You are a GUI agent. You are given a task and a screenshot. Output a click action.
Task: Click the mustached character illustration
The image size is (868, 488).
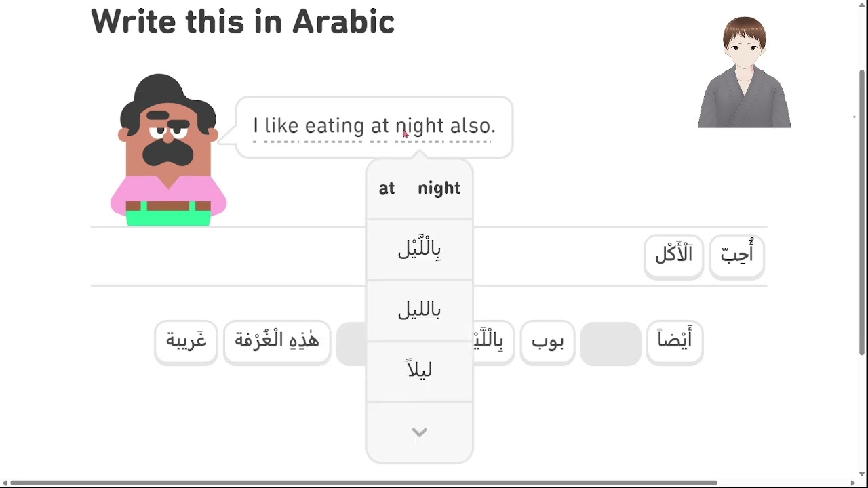(x=168, y=149)
